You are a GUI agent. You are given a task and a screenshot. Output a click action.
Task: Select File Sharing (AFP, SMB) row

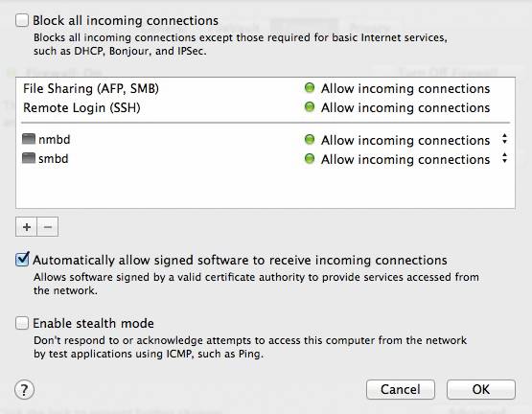[266, 88]
